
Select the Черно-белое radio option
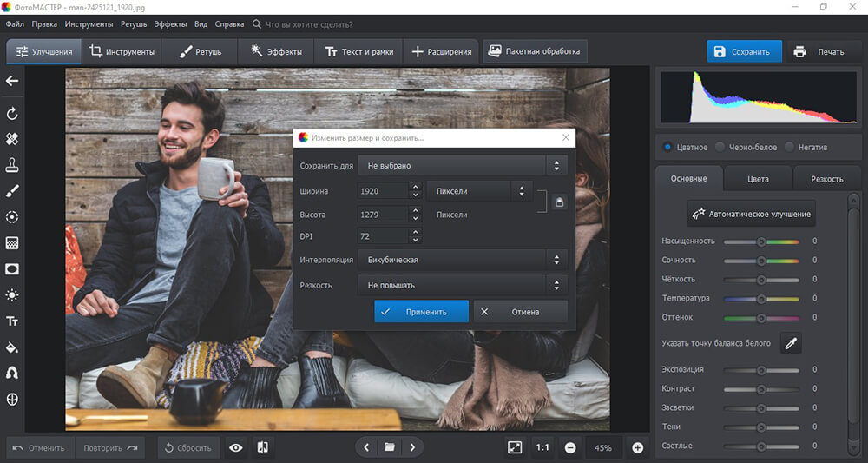pos(746,148)
